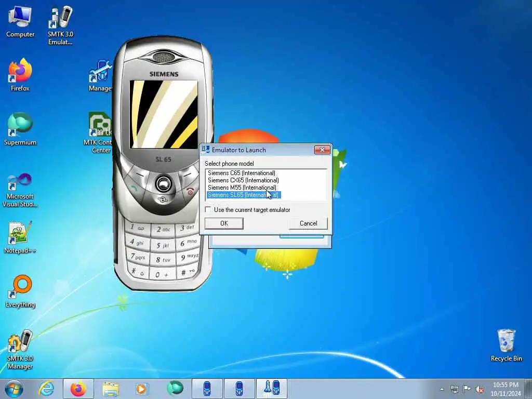532x399 pixels.
Task: Open the Manager desktop shortcut behind the phone
Action: pos(100,75)
